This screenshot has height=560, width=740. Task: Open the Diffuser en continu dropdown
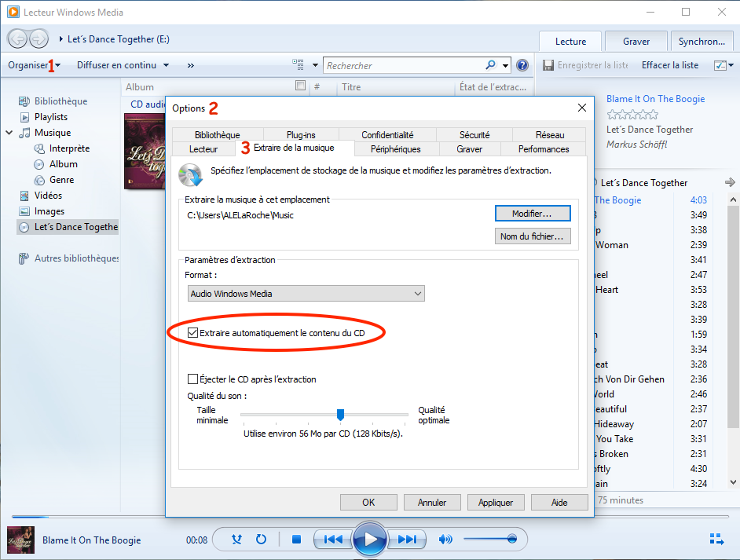coord(123,65)
